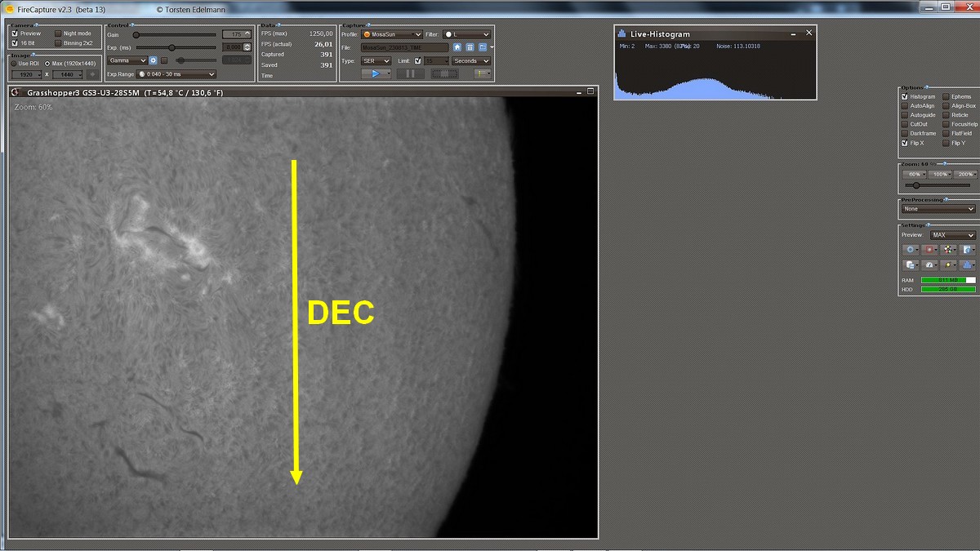Open the blue histogram settings icon
The width and height of the screenshot is (980, 551).
click(x=968, y=265)
